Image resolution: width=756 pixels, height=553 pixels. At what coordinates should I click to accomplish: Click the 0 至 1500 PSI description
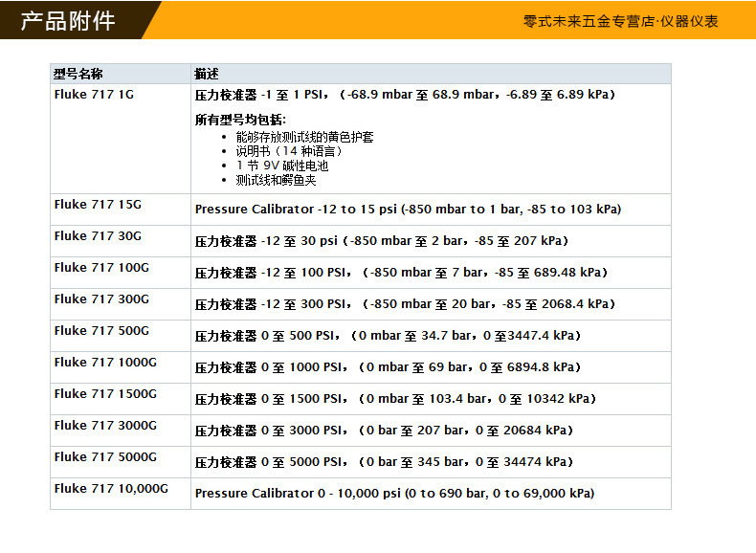395,399
